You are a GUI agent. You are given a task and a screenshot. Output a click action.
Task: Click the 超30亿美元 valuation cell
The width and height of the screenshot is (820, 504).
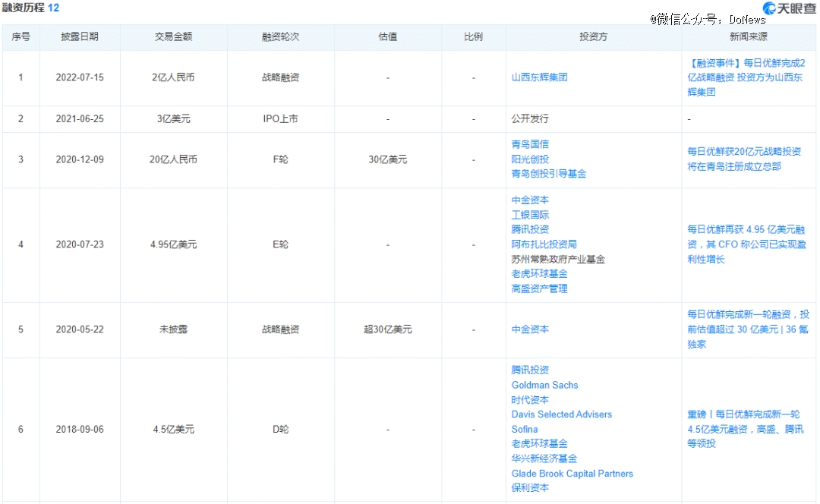(x=387, y=329)
